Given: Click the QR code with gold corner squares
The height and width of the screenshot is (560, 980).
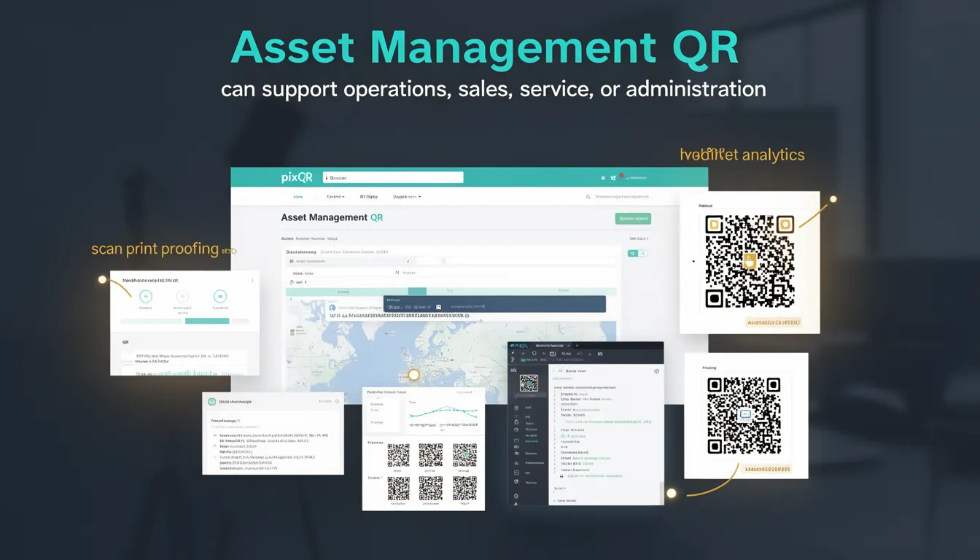Looking at the screenshot, I should point(750,261).
